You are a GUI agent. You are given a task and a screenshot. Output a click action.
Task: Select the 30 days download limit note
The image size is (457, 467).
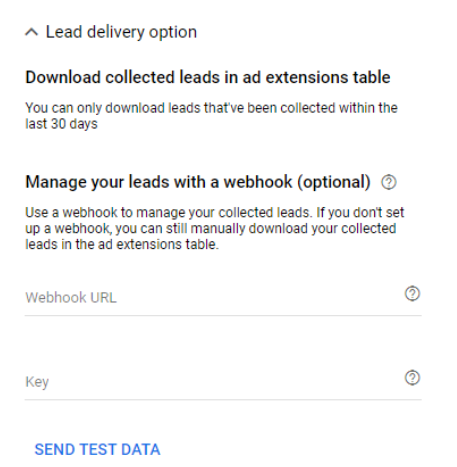pyautogui.click(x=211, y=116)
